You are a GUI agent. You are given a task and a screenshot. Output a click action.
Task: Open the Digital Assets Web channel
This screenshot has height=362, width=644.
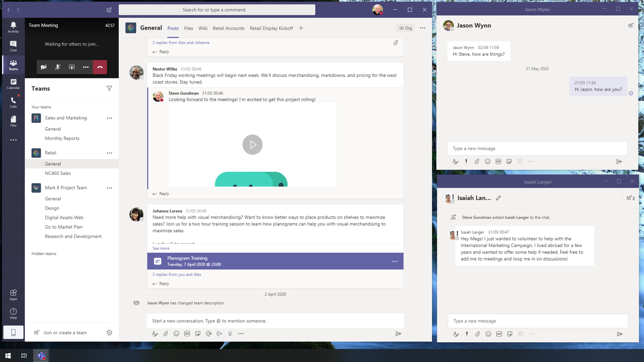click(x=64, y=217)
